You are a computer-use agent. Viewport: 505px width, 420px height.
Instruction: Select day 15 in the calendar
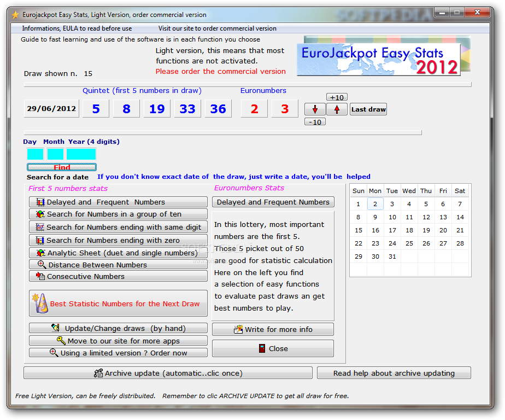359,230
